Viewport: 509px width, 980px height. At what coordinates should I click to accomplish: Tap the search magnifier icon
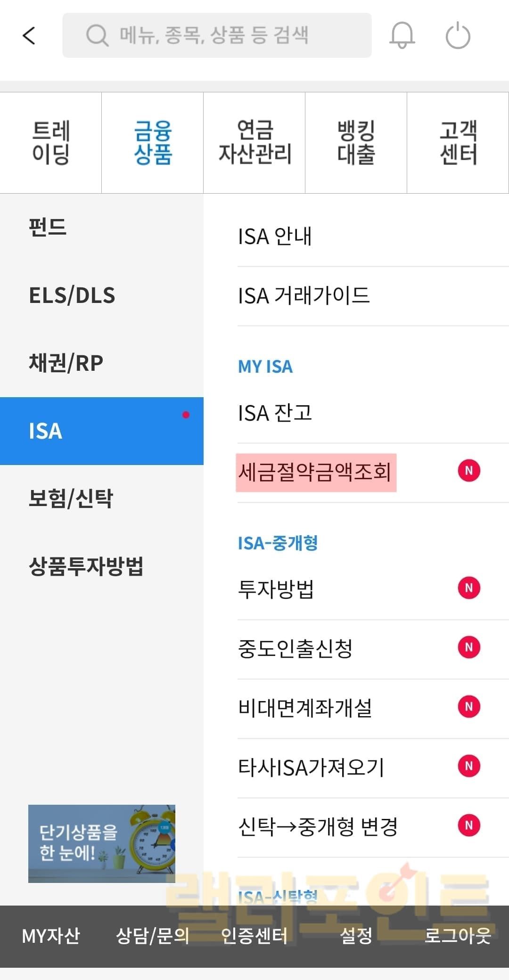click(97, 36)
